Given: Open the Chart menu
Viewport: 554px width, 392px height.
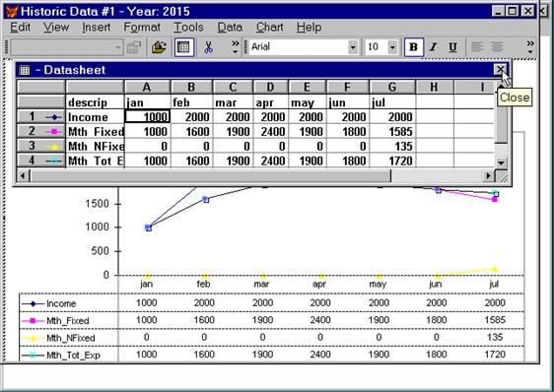Looking at the screenshot, I should 269,28.
